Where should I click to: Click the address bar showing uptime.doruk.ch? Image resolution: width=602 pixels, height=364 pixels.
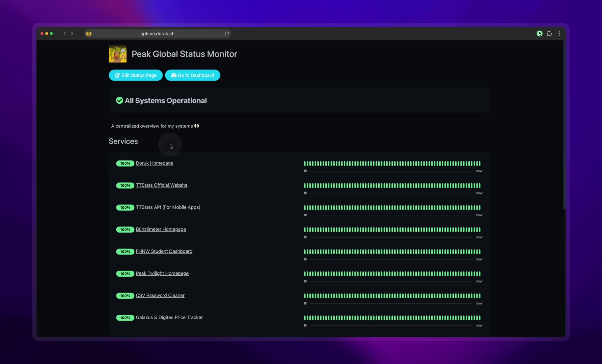click(157, 33)
